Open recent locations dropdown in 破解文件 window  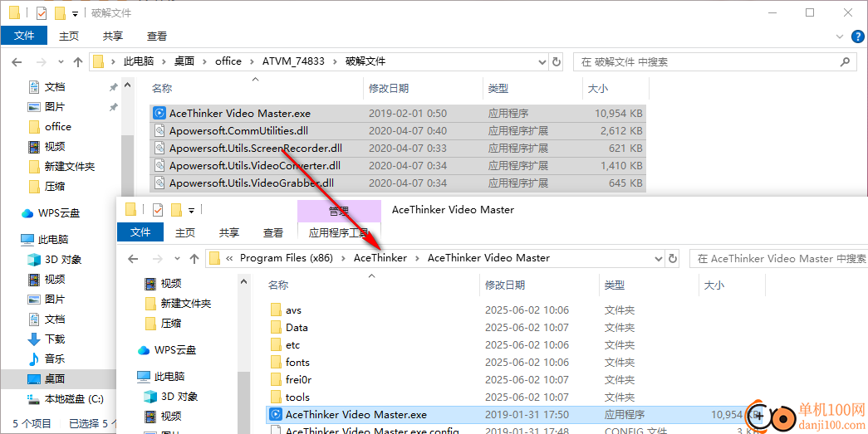(61, 62)
